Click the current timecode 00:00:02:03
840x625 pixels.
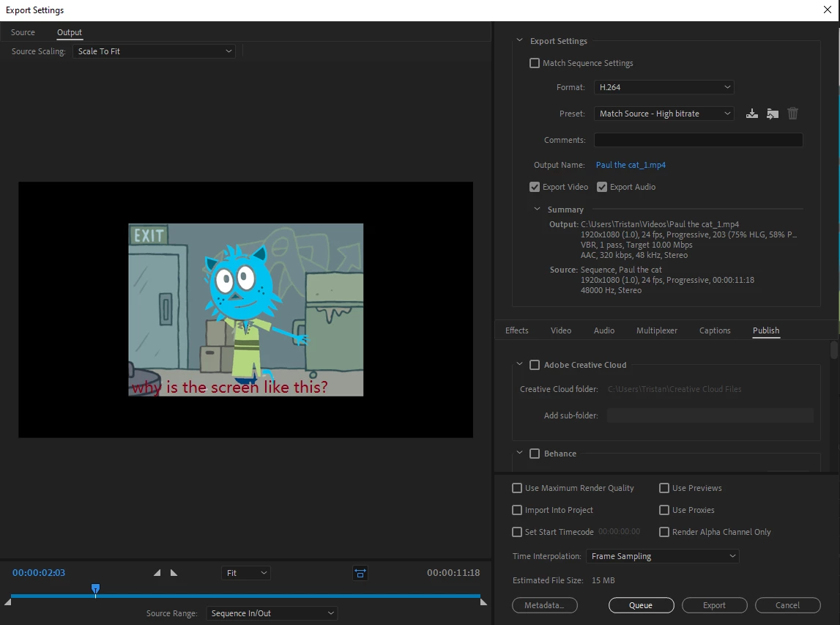tap(39, 572)
